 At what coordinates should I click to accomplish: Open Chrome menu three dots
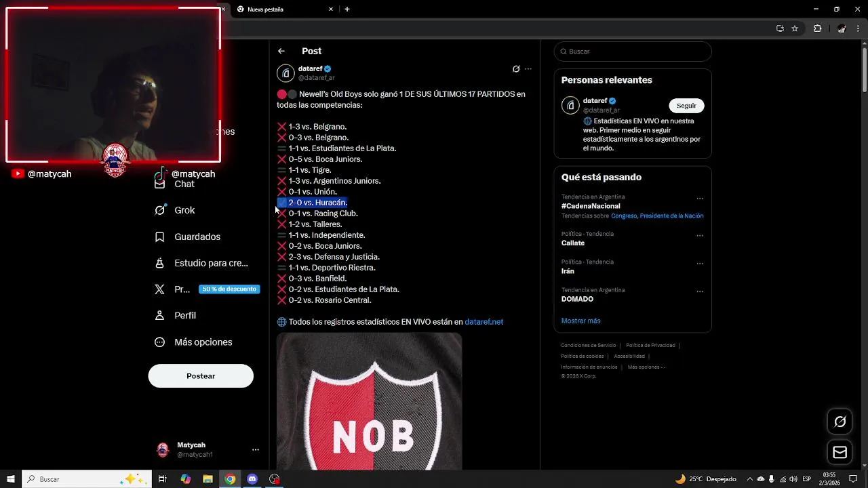pos(859,28)
